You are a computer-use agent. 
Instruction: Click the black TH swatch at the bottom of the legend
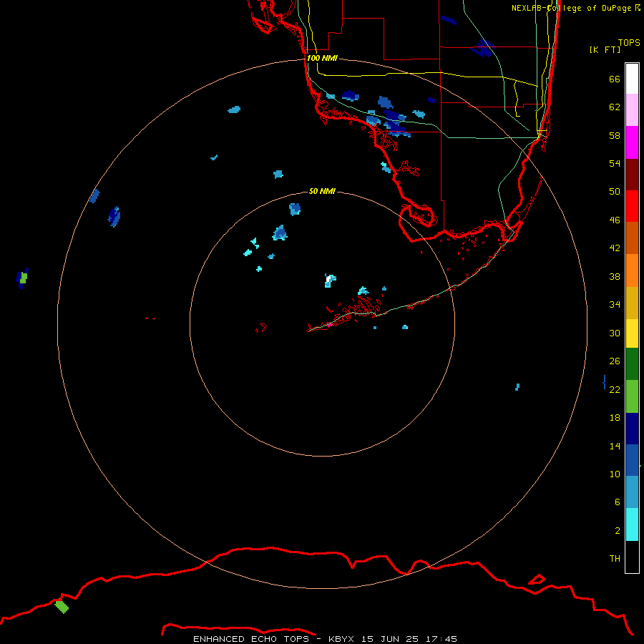(632, 557)
